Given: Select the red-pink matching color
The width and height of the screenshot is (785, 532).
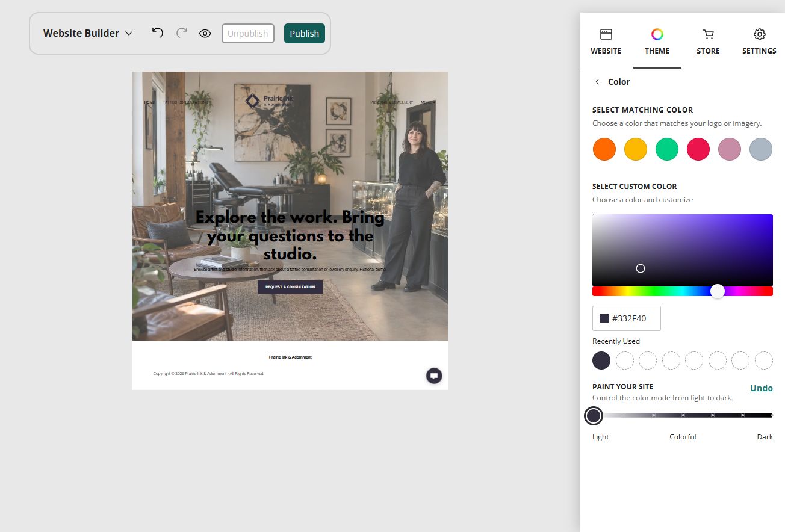Looking at the screenshot, I should point(698,149).
